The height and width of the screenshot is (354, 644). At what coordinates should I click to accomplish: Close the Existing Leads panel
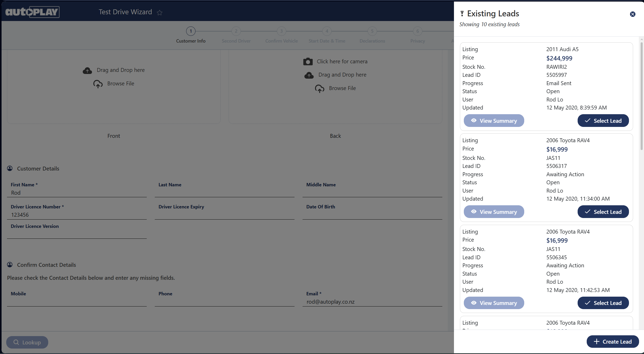click(x=632, y=14)
